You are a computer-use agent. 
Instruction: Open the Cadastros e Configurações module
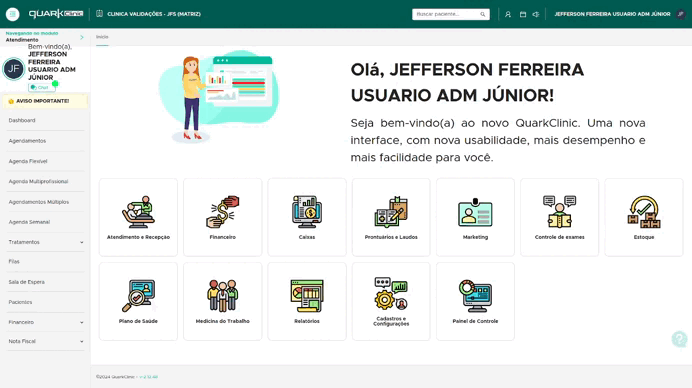(x=391, y=301)
